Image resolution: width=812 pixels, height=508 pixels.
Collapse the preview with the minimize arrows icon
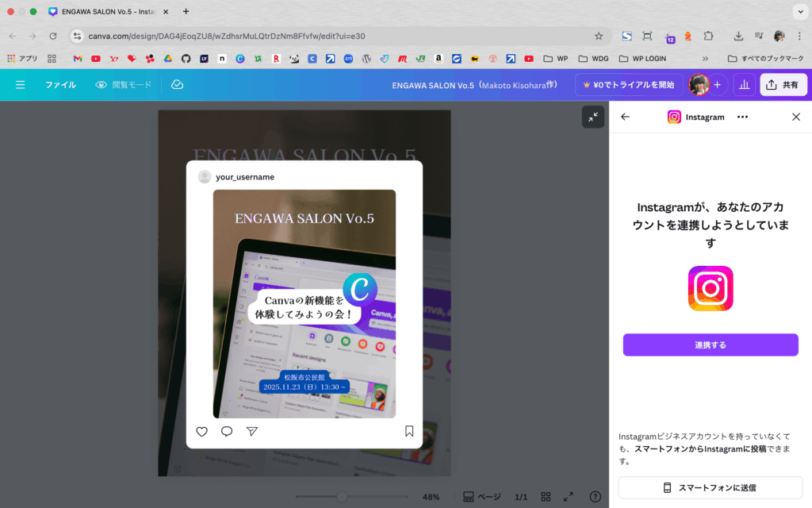(592, 117)
